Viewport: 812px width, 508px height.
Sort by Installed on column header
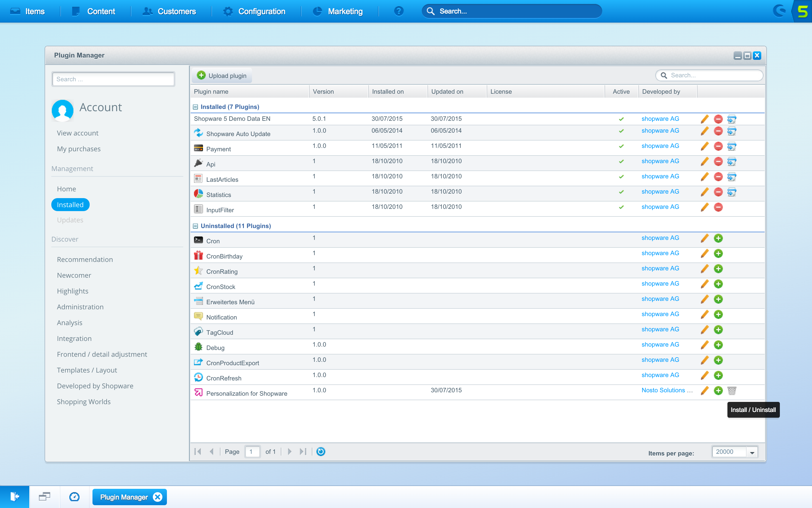tap(398, 91)
